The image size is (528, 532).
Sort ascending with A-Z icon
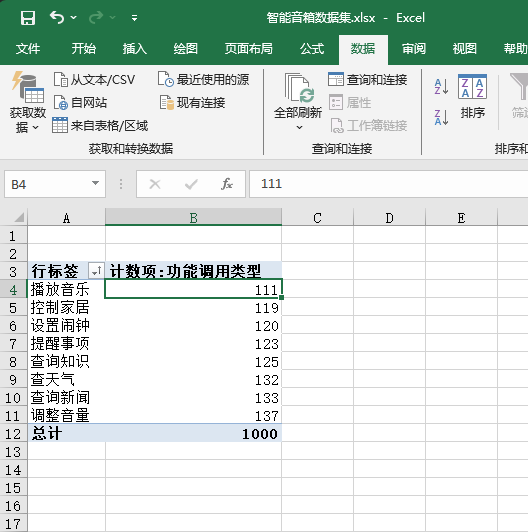[441, 86]
